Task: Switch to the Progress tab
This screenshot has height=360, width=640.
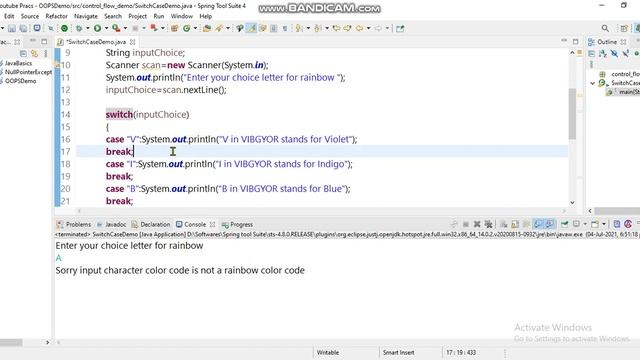Action: point(238,224)
